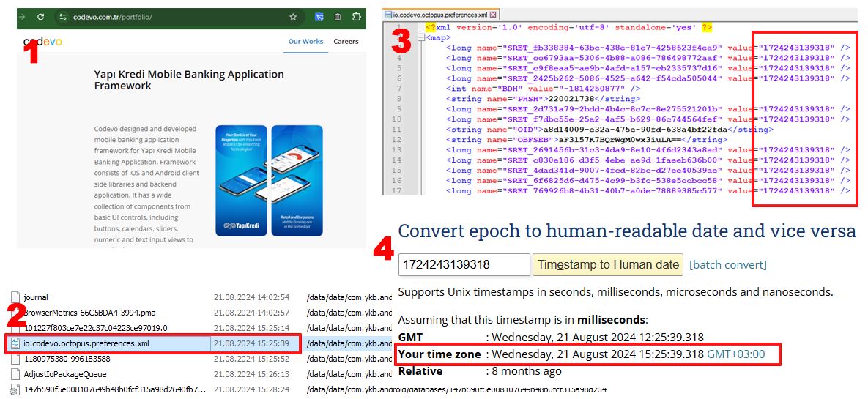This screenshot has width=868, height=399.
Task: Click the file icon of AdjustIoPackageQueue row
Action: [x=15, y=375]
